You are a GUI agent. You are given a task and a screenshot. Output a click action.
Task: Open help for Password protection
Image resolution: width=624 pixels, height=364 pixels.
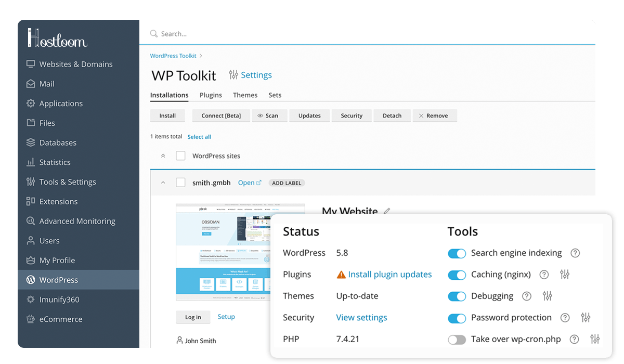point(565,318)
